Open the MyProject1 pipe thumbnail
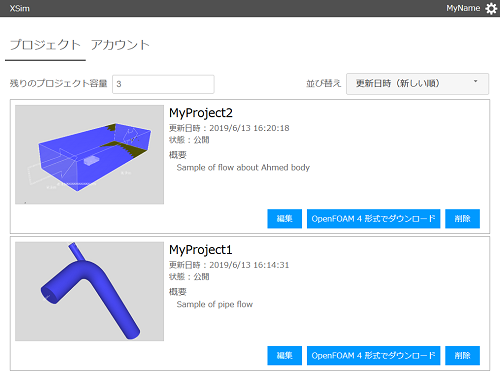Image resolution: width=500 pixels, height=384 pixels. pyautogui.click(x=89, y=291)
